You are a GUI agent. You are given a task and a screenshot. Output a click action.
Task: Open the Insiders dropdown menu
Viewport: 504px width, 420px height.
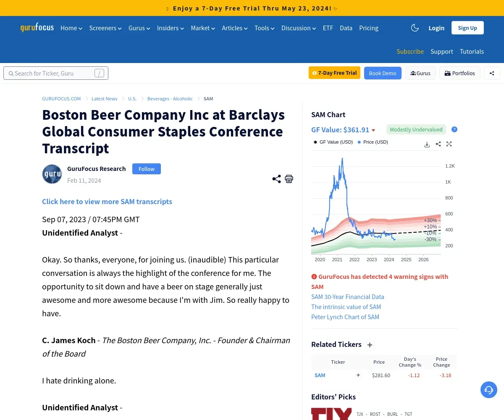pos(171,28)
